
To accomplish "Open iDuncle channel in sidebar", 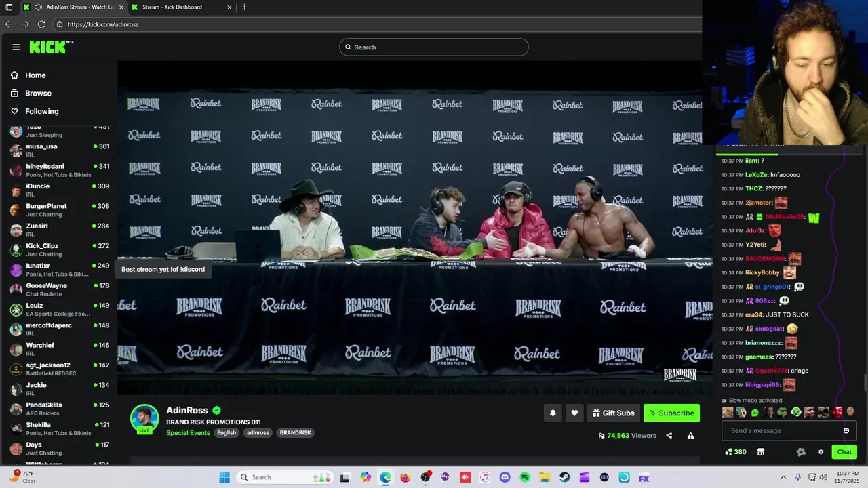I will coord(60,190).
